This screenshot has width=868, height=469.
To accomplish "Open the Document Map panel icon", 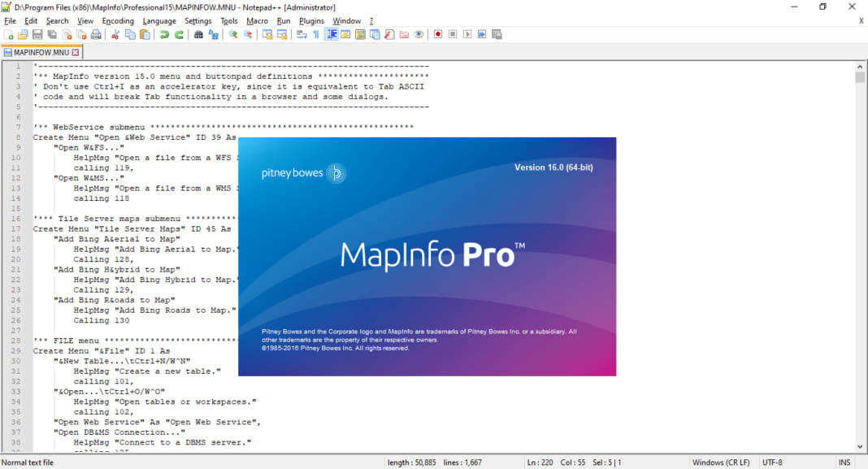I will [360, 34].
